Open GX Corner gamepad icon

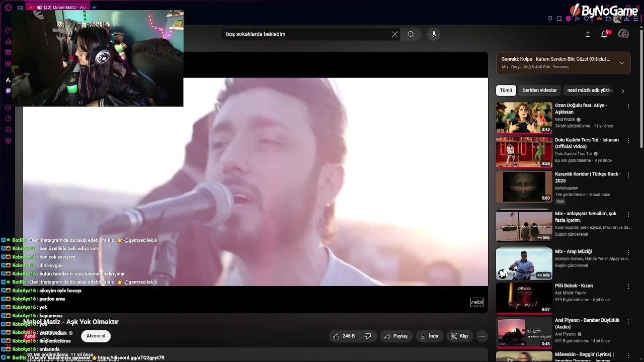pyautogui.click(x=20, y=8)
